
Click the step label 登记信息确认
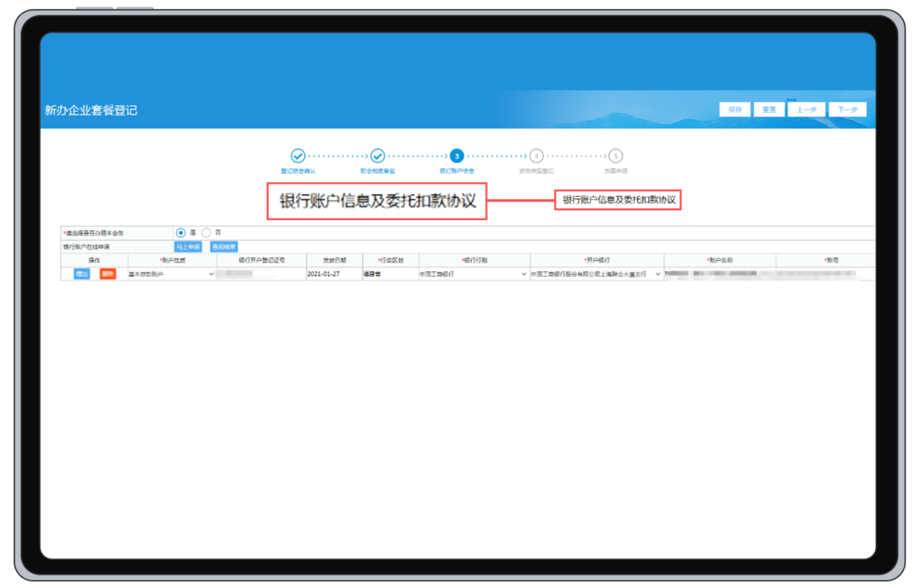(x=298, y=171)
